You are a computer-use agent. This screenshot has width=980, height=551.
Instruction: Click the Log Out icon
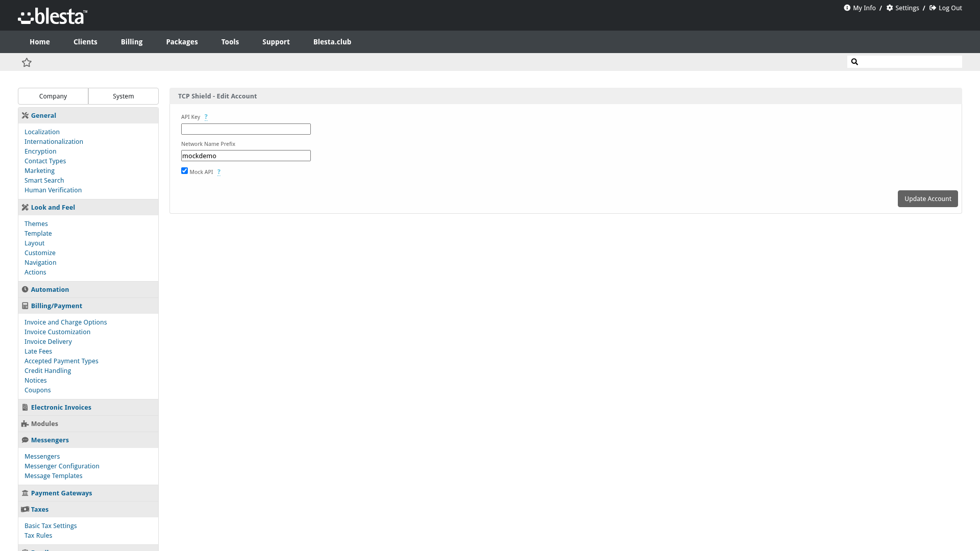pyautogui.click(x=933, y=8)
